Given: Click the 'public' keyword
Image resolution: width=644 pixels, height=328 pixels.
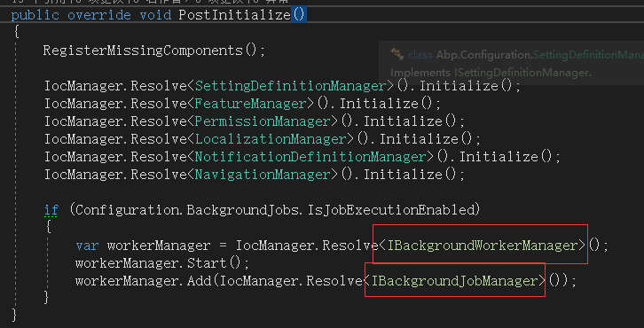Looking at the screenshot, I should [x=35, y=16].
